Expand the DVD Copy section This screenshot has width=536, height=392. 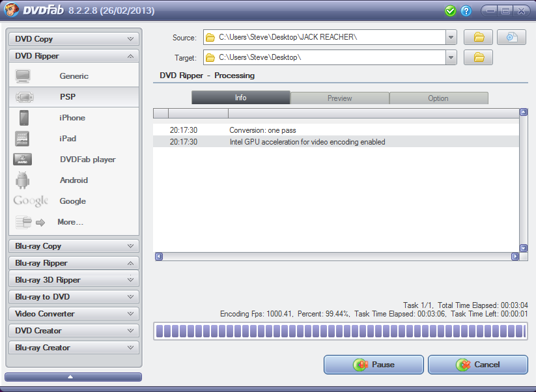pos(74,39)
